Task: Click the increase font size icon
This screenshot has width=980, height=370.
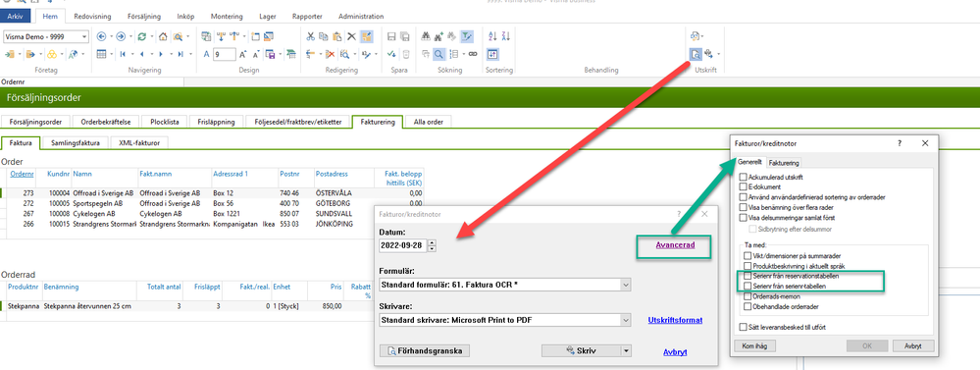Action: click(x=242, y=54)
